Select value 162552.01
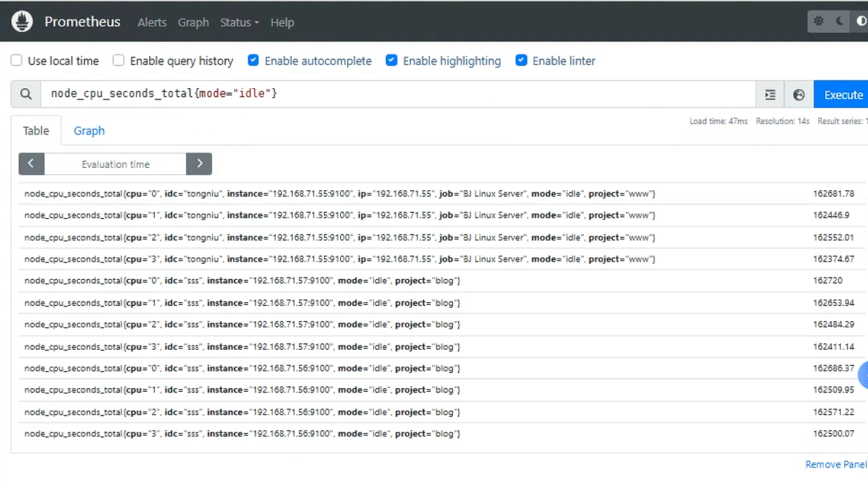The width and height of the screenshot is (868, 482). pyautogui.click(x=834, y=237)
